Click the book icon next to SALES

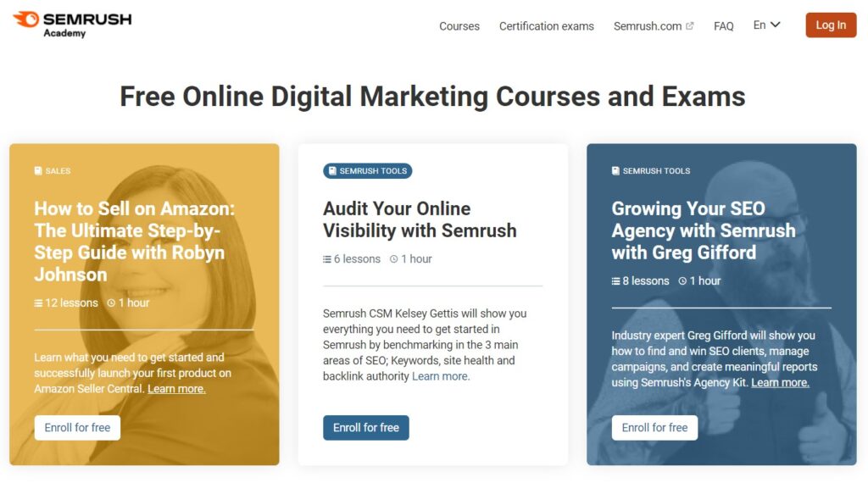[38, 171]
